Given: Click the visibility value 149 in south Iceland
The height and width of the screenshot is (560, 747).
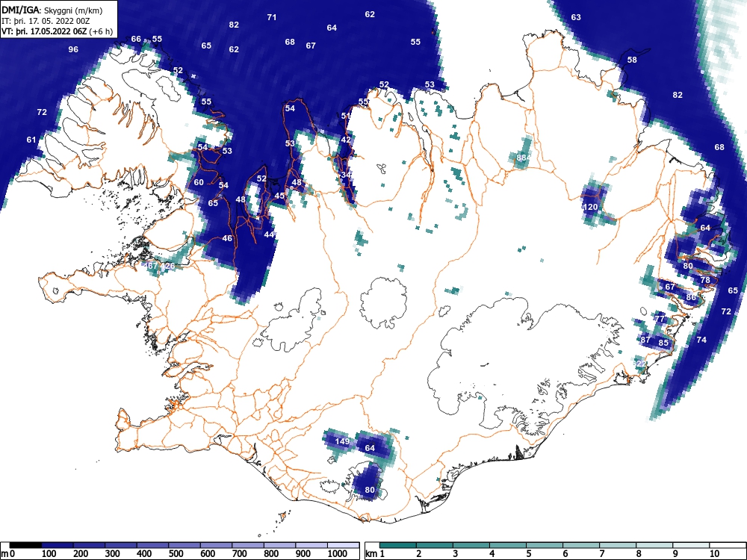Looking at the screenshot, I should click(x=342, y=441).
